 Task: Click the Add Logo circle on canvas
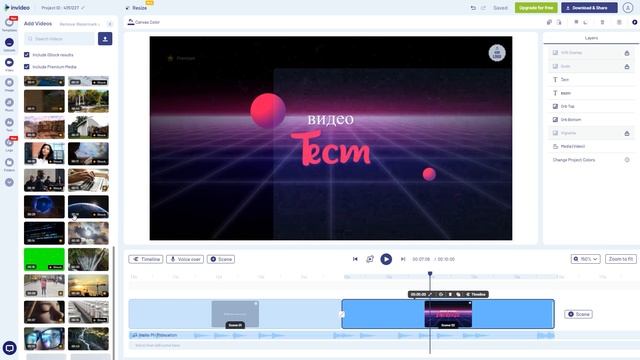(497, 53)
